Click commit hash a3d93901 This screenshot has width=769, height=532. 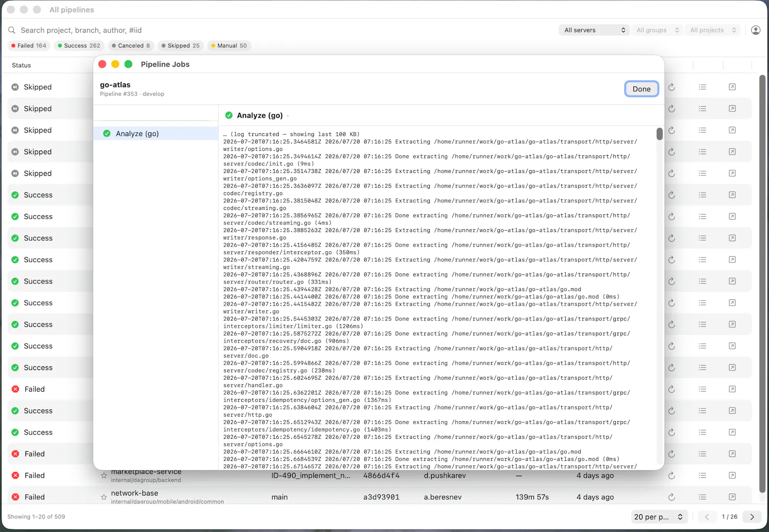pos(381,497)
